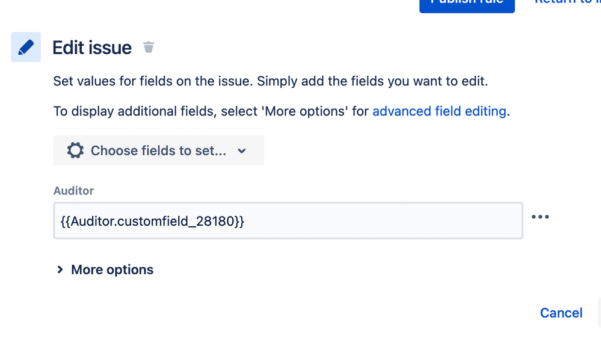Click the Cancel button
The image size is (601, 364).
click(x=561, y=313)
